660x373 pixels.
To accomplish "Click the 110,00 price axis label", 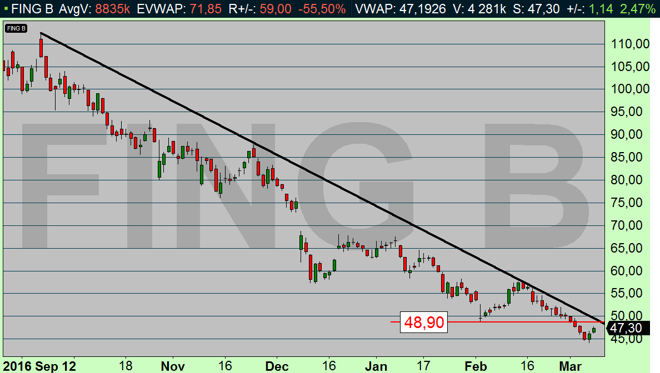I will 630,44.
